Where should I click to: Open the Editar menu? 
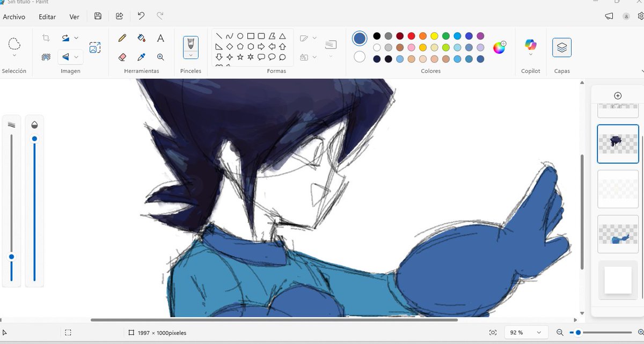(x=47, y=17)
